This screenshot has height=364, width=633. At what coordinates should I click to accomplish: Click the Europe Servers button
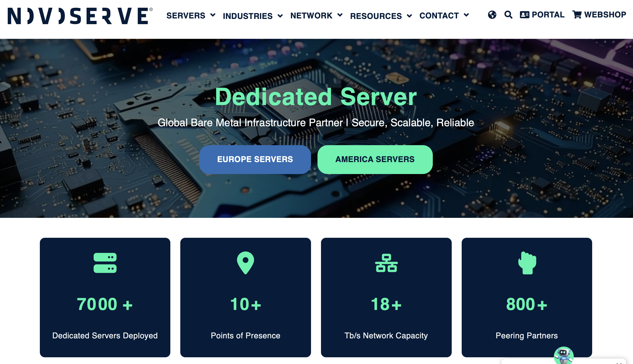click(255, 159)
